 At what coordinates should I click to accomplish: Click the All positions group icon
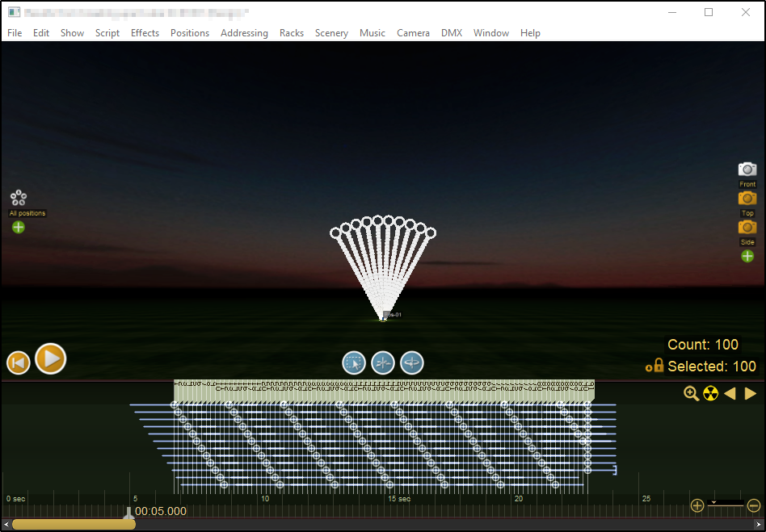pyautogui.click(x=19, y=198)
